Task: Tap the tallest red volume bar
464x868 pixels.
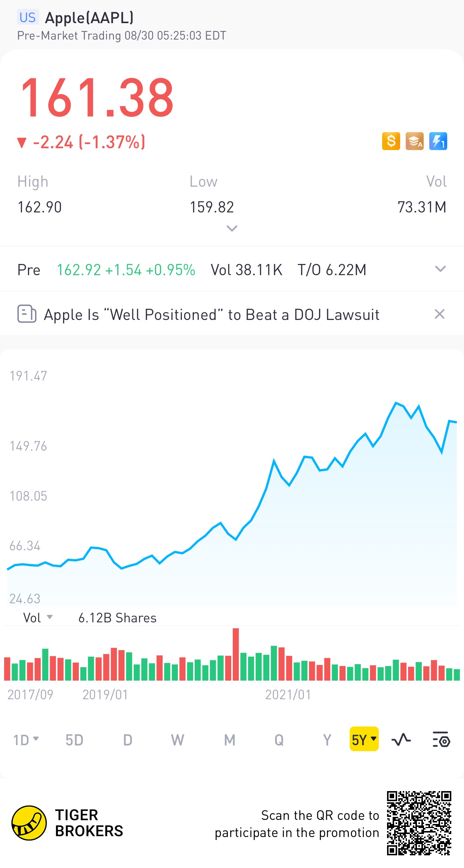Action: point(236,654)
